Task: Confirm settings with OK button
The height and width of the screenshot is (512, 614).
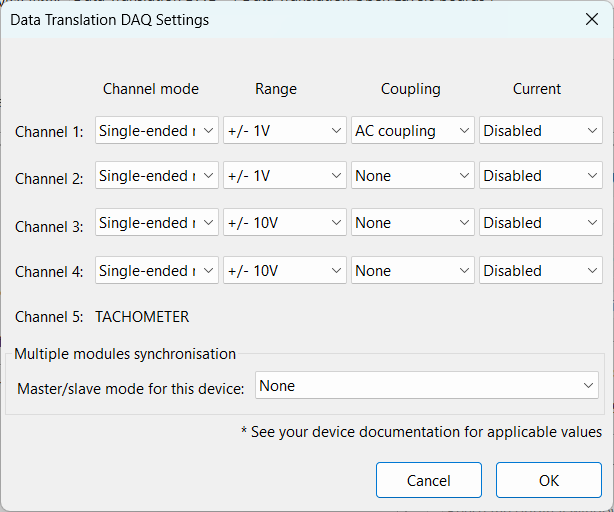Action: tap(548, 480)
